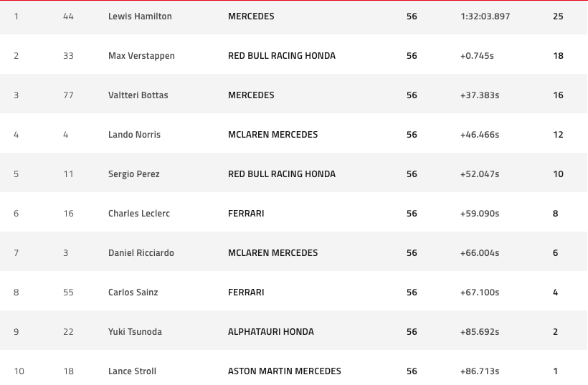Select Stroll's +86.713s time gap
The image size is (588, 385).
(x=480, y=371)
